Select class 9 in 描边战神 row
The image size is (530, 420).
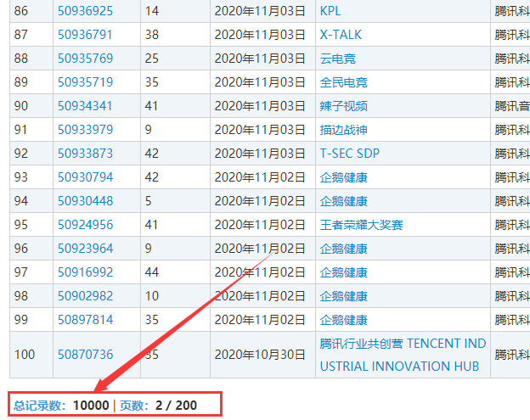pos(149,130)
